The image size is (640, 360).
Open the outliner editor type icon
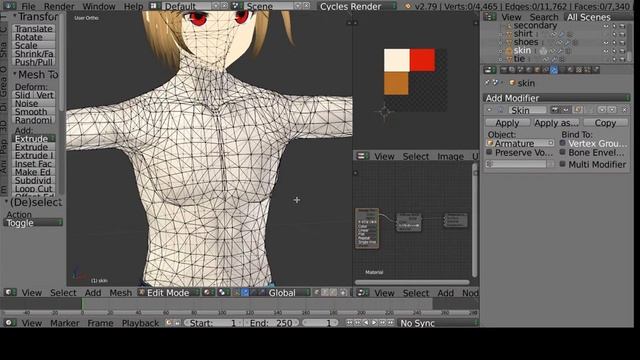pyautogui.click(x=489, y=17)
